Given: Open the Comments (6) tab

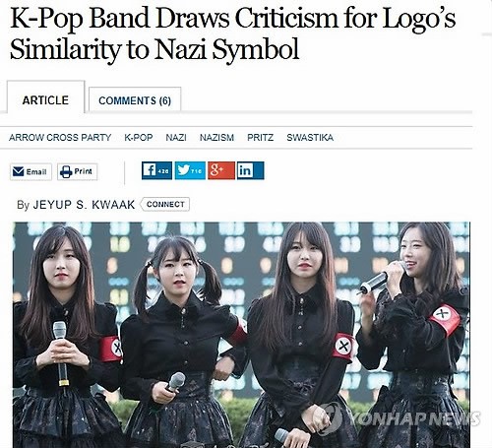Looking at the screenshot, I should [x=135, y=100].
